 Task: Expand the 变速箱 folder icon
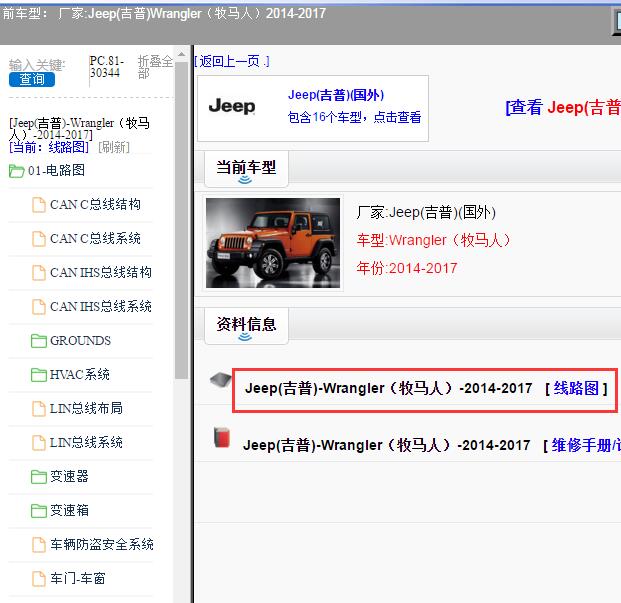coord(38,511)
